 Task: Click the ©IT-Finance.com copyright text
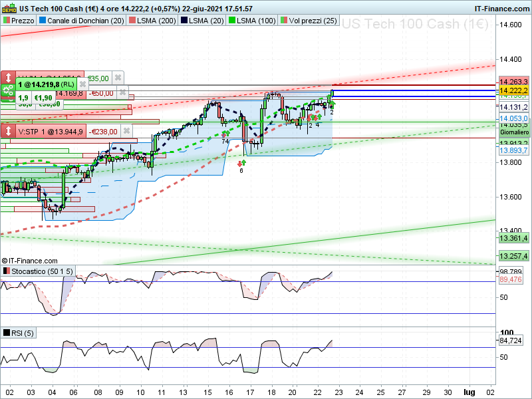[29, 261]
